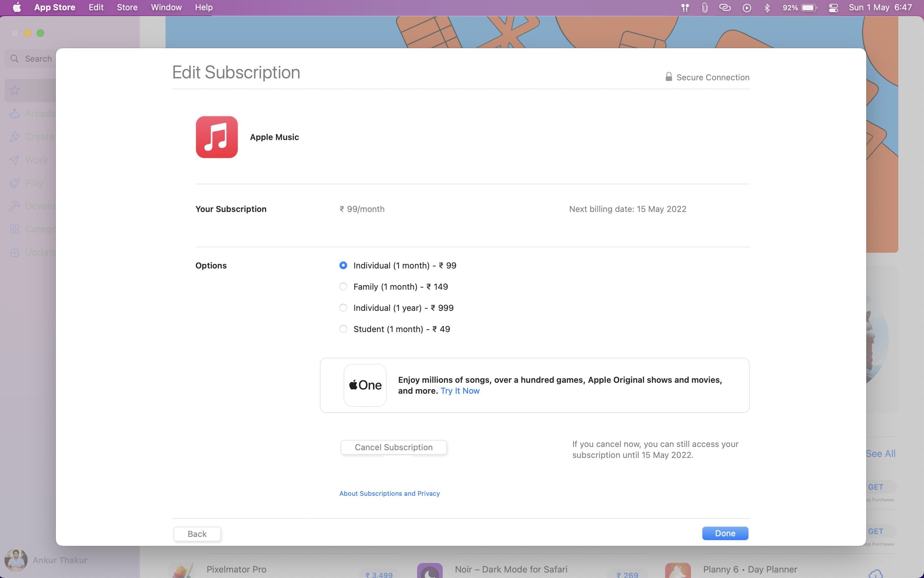Open the Store menu
This screenshot has width=924, height=578.
pyautogui.click(x=127, y=7)
